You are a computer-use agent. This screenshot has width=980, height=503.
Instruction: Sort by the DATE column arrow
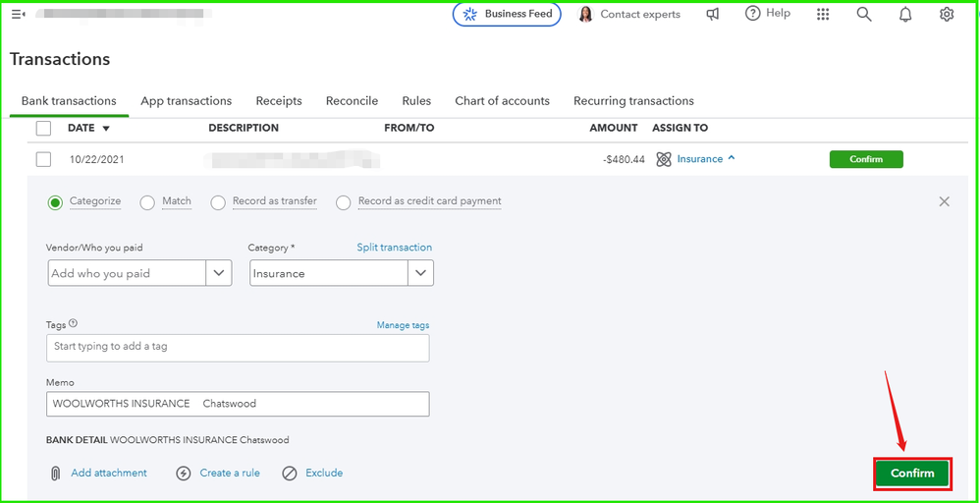point(106,129)
